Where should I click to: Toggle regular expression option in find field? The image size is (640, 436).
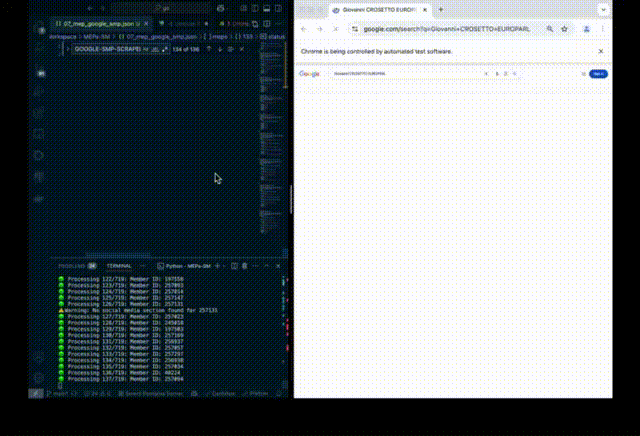click(x=164, y=49)
